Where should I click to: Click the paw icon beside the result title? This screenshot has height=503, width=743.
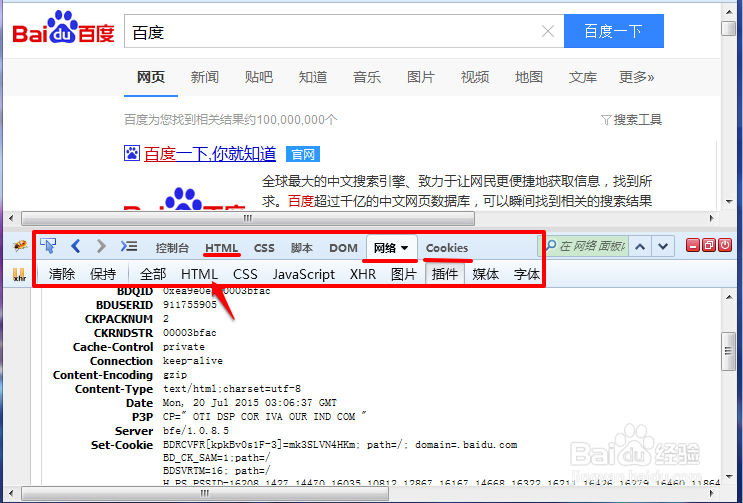tap(132, 153)
